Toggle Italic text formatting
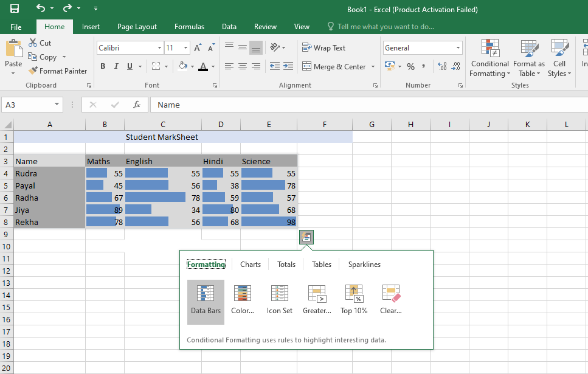The width and height of the screenshot is (588, 374). [x=116, y=66]
